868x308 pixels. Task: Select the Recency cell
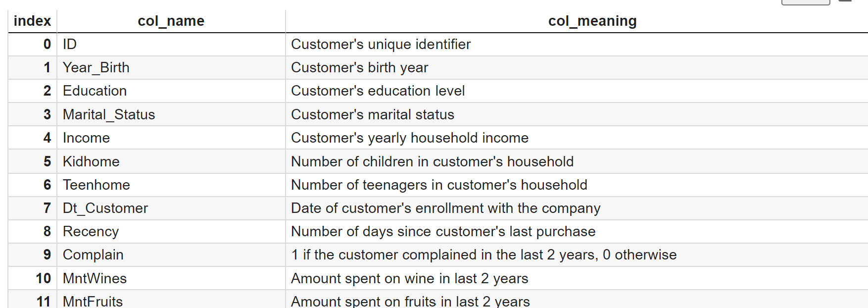91,231
